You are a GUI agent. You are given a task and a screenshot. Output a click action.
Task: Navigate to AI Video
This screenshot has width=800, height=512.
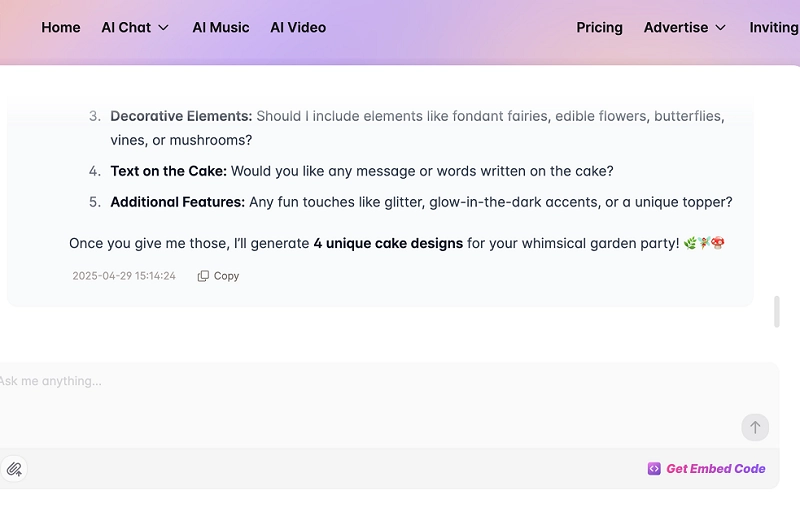click(298, 28)
